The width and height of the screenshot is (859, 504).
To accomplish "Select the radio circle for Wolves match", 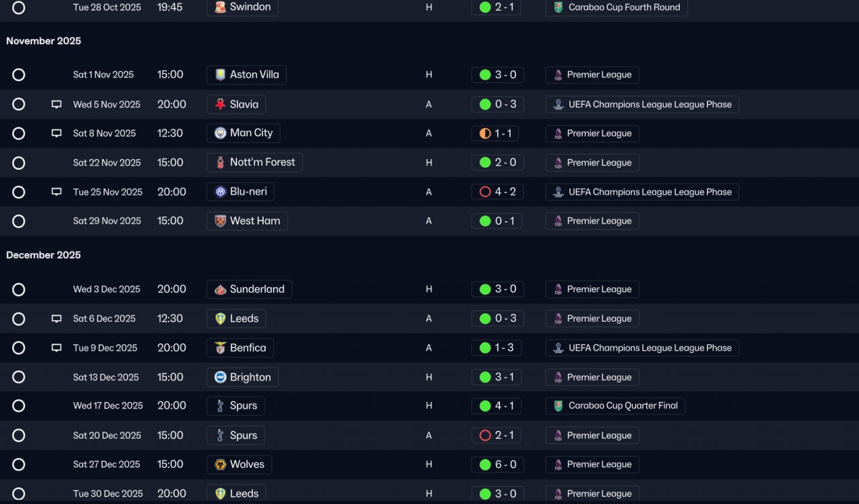I will (x=19, y=464).
